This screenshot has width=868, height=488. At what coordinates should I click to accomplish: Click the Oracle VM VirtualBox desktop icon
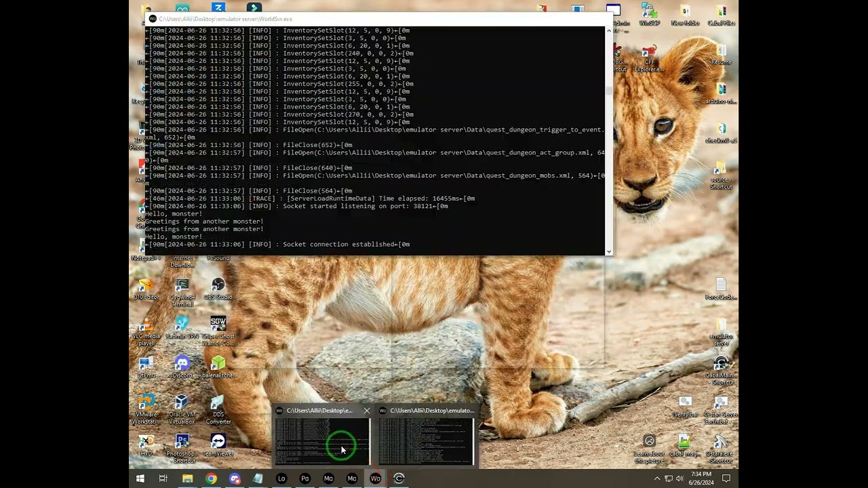tap(182, 409)
